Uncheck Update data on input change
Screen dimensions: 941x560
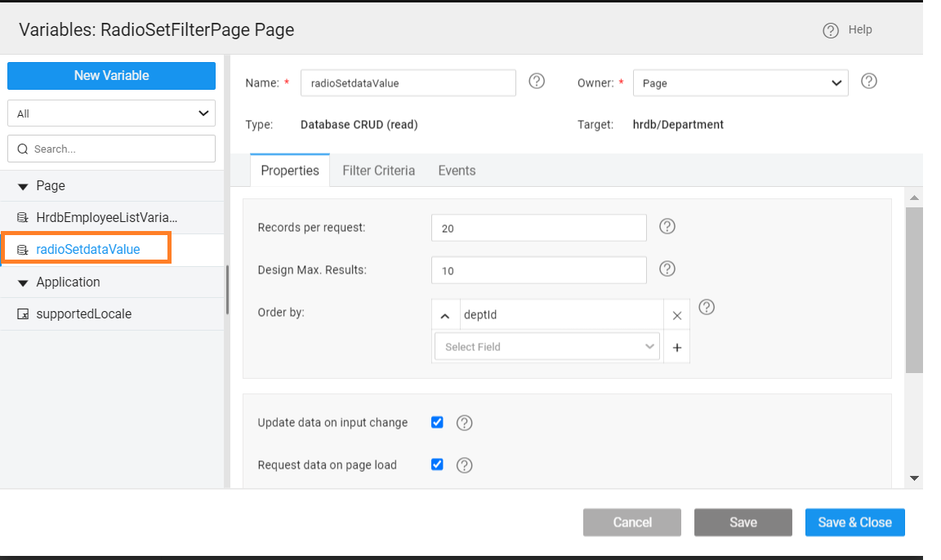437,422
